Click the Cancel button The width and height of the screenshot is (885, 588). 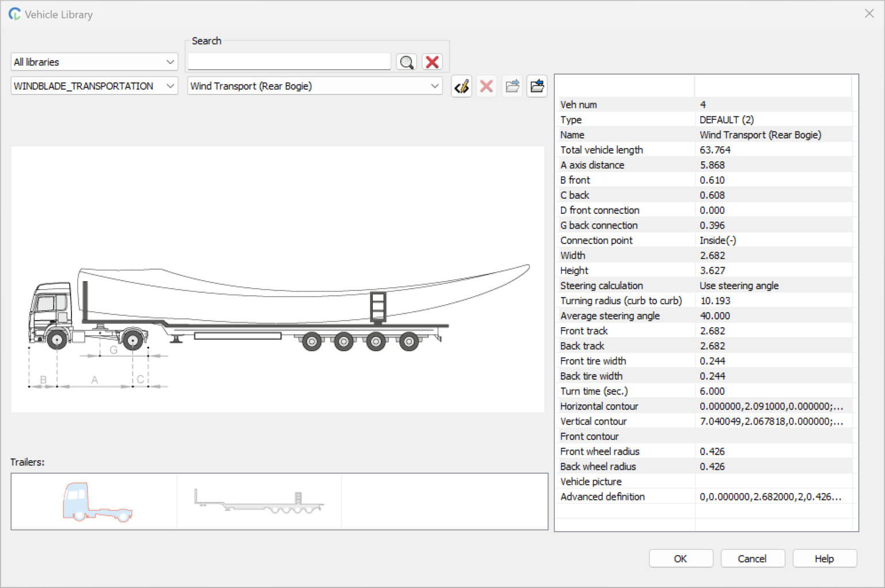tap(752, 559)
